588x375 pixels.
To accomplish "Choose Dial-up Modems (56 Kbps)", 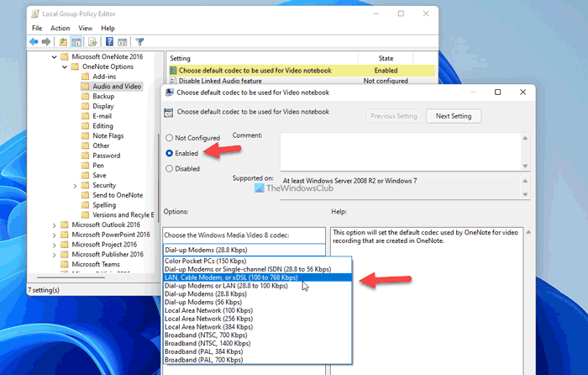I will point(258,302).
